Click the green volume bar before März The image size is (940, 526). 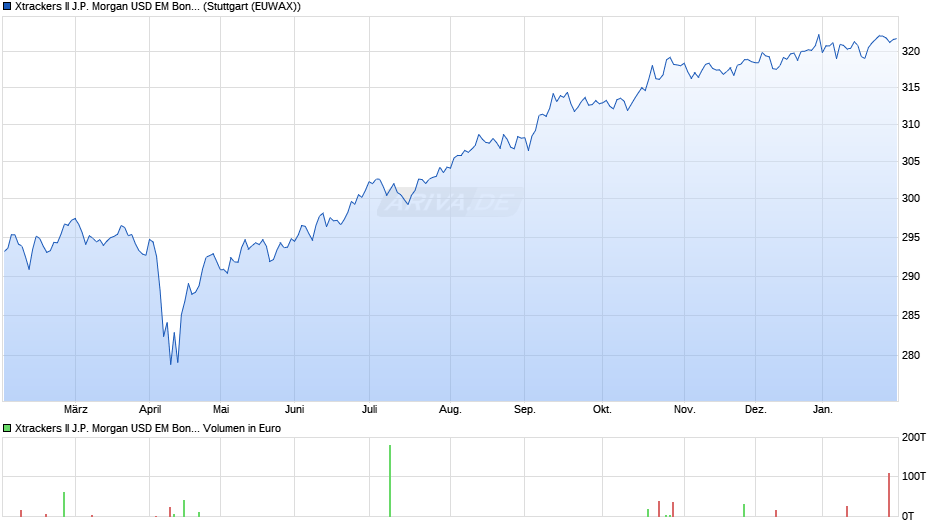point(64,504)
